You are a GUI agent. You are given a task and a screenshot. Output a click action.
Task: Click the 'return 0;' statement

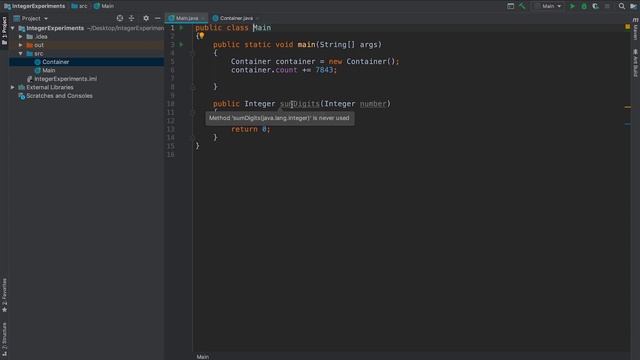(251, 129)
